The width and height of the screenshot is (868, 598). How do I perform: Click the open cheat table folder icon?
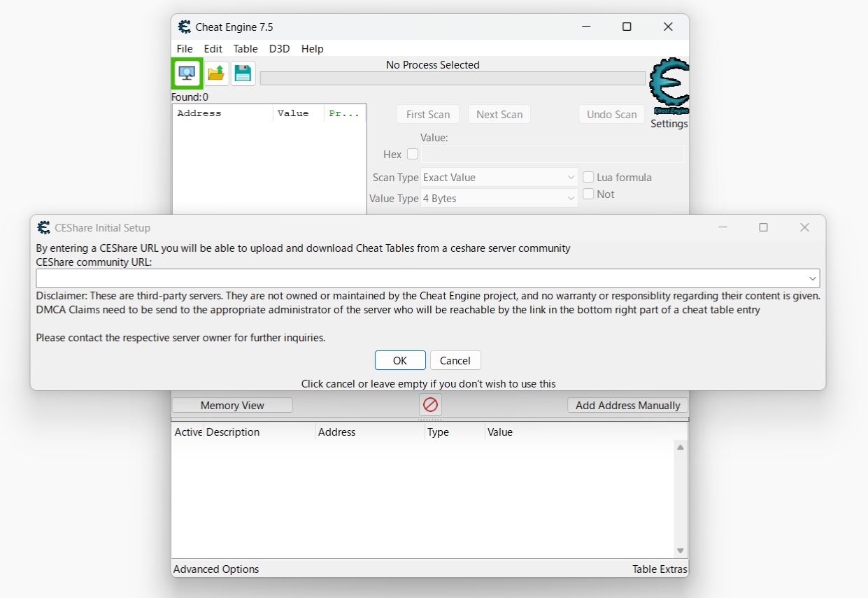click(216, 73)
